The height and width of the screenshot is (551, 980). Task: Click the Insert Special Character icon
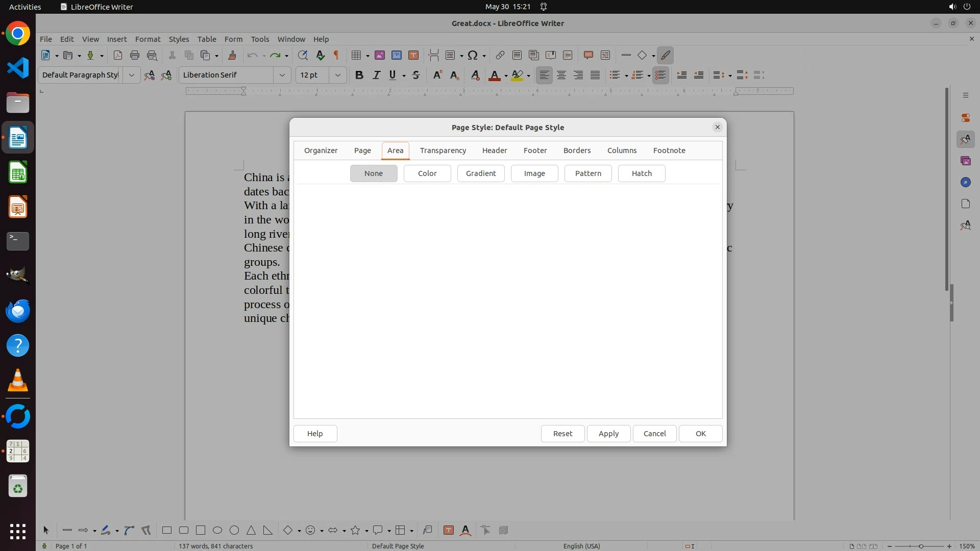(473, 55)
